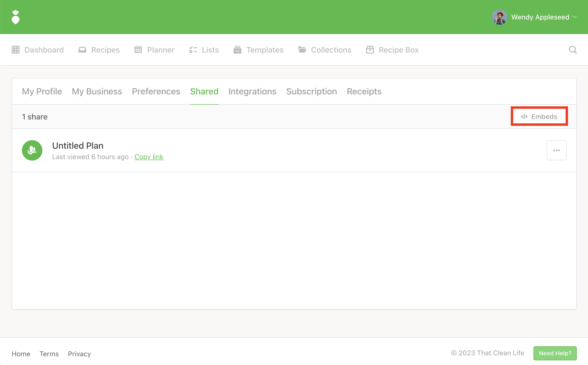Screen dimensions: 588x365
Task: Click the Copy link hyperlink
Action: [x=149, y=157]
